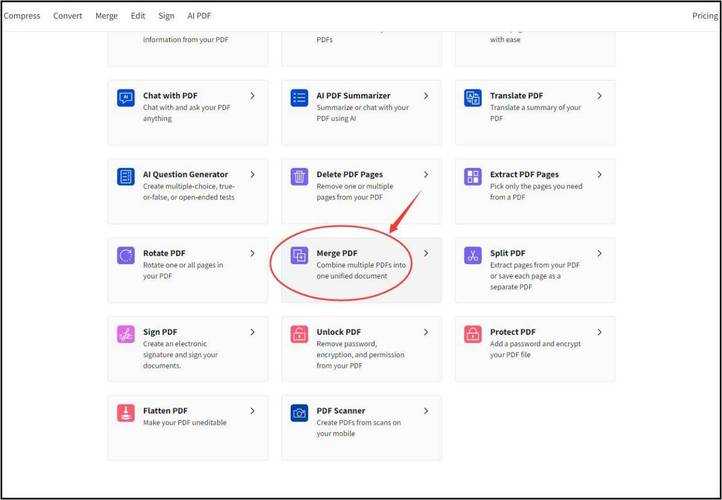Viewport: 722px width, 500px height.
Task: Click the Delete PDF Pages trash icon
Action: pos(299,177)
